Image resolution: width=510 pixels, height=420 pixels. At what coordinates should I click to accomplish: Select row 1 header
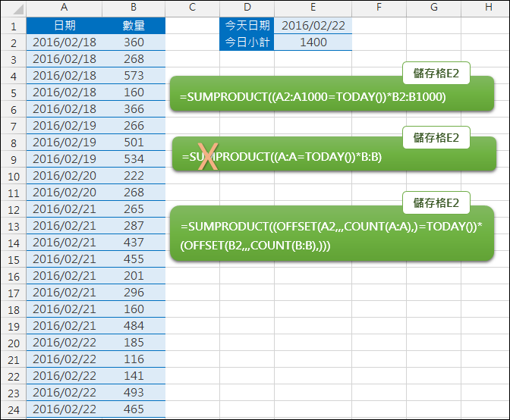pos(14,26)
